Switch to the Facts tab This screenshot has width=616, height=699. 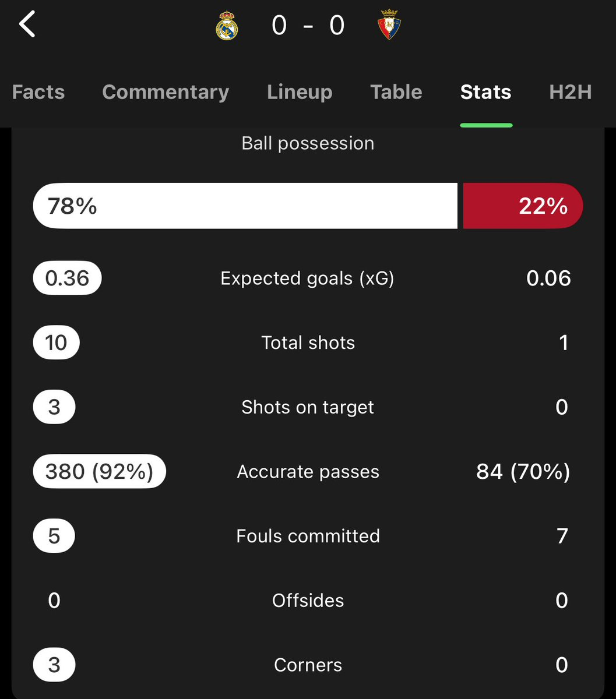point(38,92)
